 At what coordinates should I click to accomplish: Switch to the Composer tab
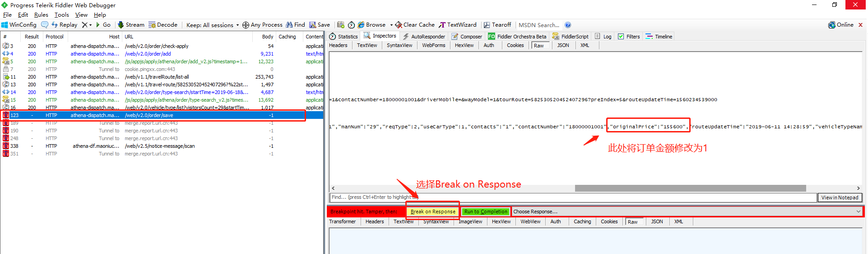click(467, 37)
